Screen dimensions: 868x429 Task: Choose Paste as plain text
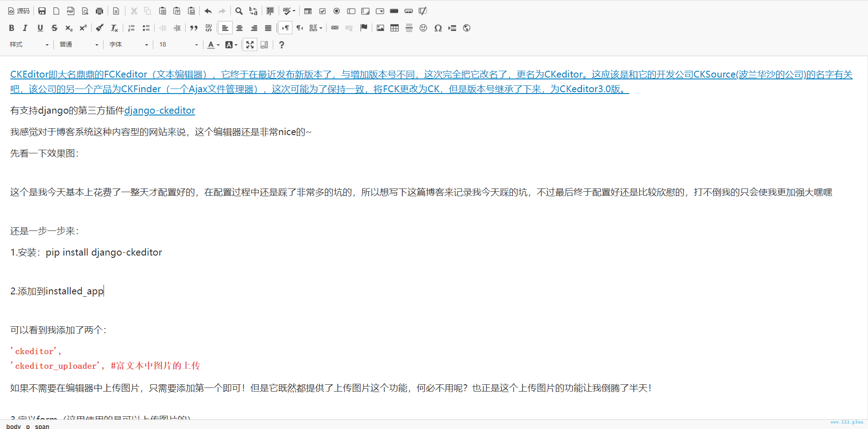[x=177, y=11]
